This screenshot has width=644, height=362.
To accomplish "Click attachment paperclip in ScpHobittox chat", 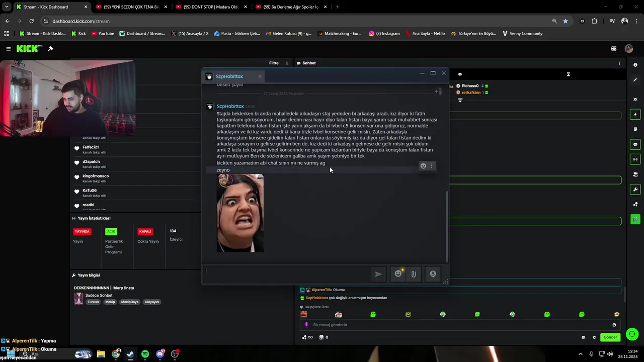I will [x=414, y=274].
